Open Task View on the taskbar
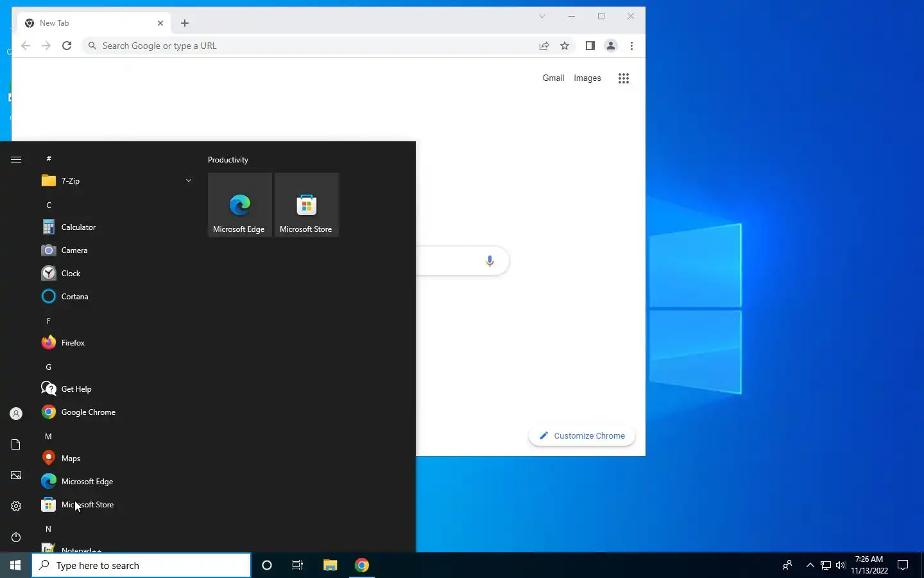 tap(298, 565)
